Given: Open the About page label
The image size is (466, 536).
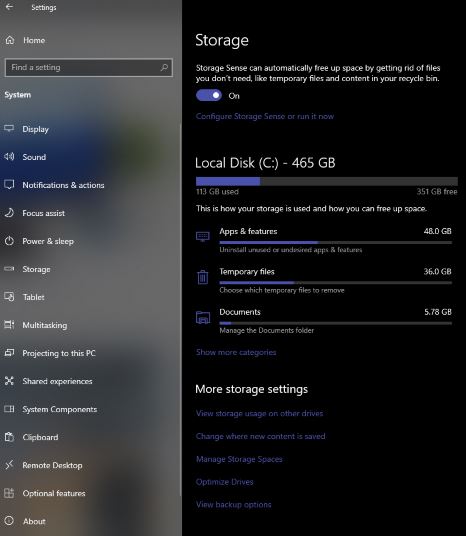Looking at the screenshot, I should (34, 521).
